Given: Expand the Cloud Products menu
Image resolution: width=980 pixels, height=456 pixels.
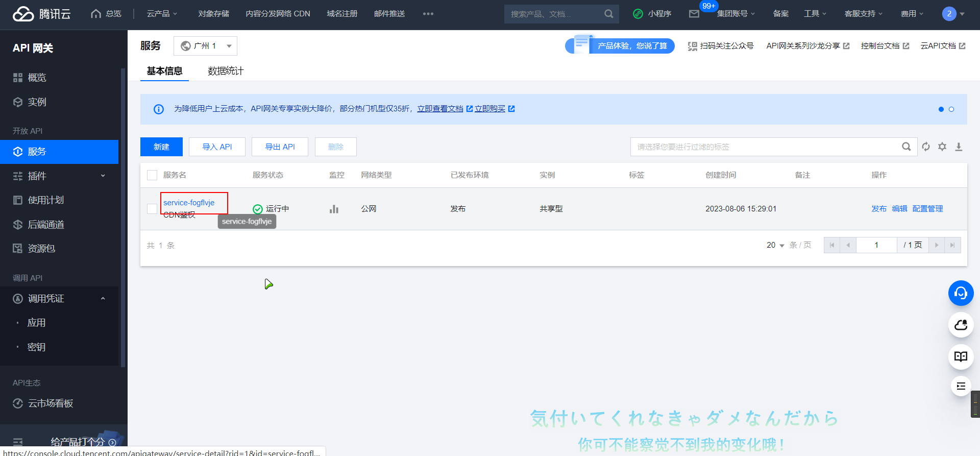Looking at the screenshot, I should (162, 14).
